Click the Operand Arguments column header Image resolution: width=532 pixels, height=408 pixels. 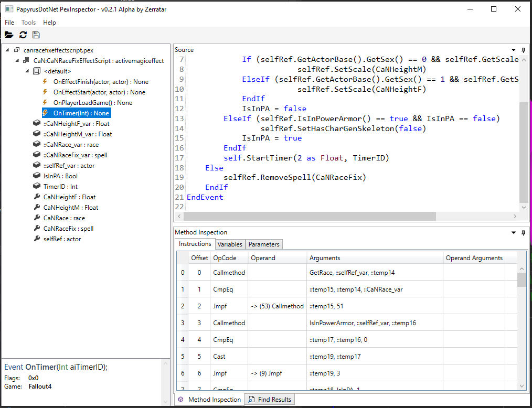coord(474,258)
